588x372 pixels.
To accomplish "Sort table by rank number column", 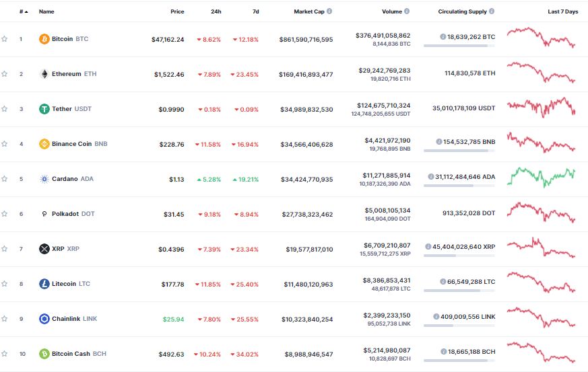I will (x=24, y=11).
